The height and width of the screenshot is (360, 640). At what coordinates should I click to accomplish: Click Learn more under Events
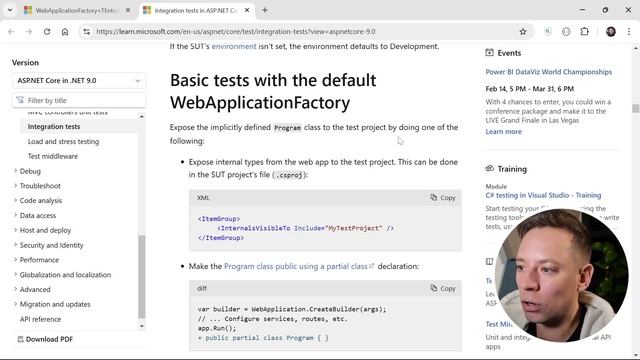(x=503, y=131)
